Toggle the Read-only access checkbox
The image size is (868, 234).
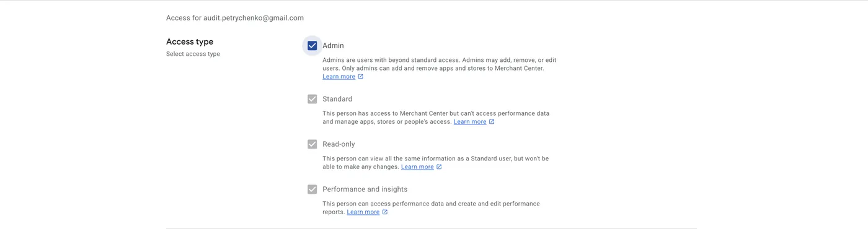pos(312,144)
